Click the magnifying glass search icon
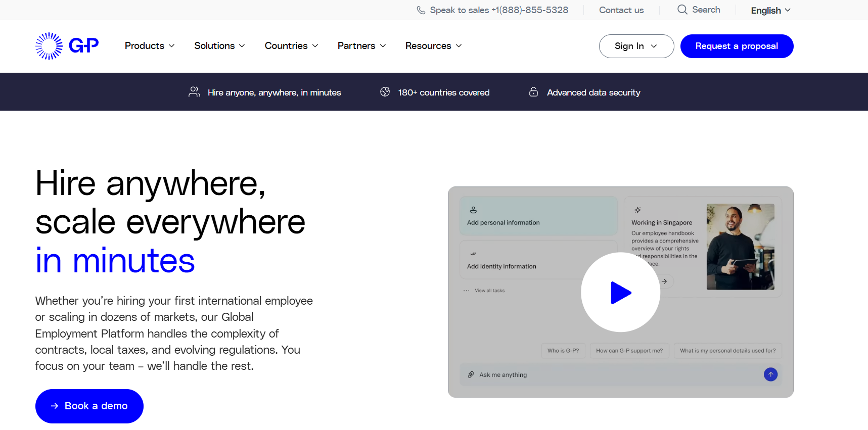 pos(682,10)
